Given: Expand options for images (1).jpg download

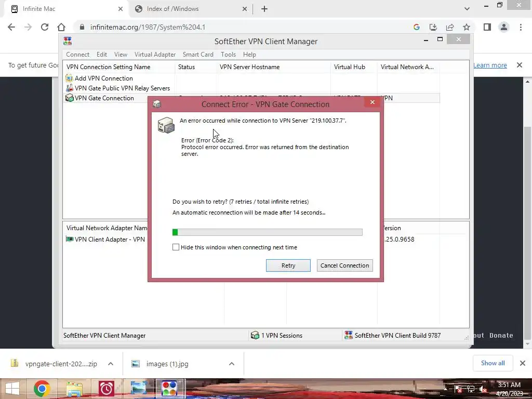Looking at the screenshot, I should point(232,364).
